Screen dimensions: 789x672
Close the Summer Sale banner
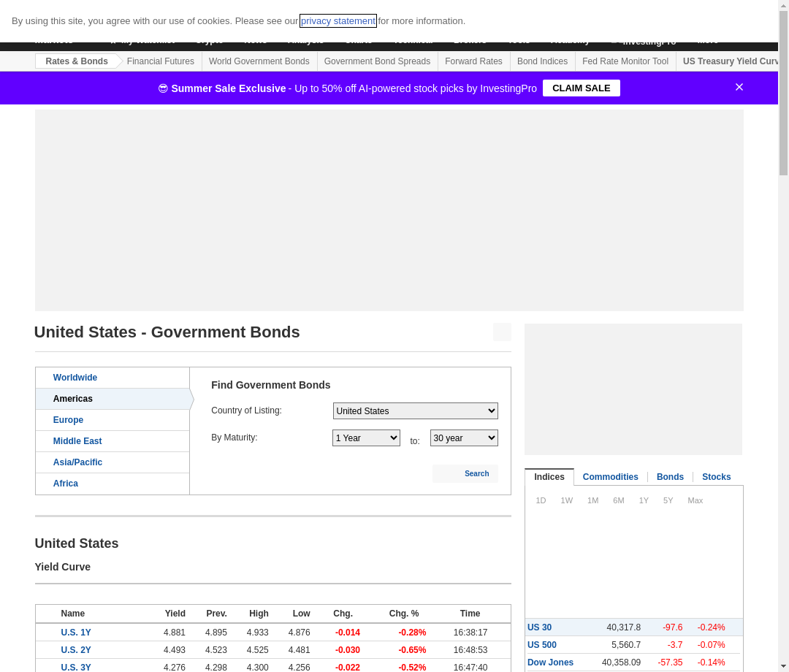pos(739,88)
